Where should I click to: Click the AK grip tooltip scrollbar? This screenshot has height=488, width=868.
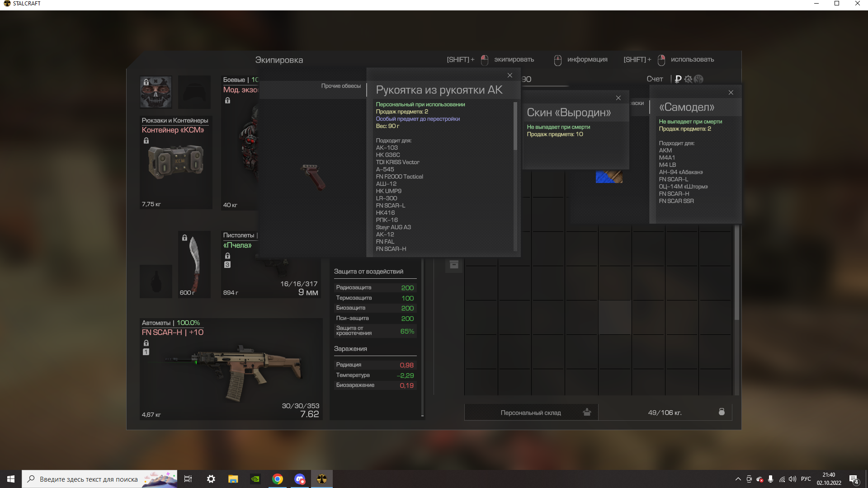[x=515, y=127]
